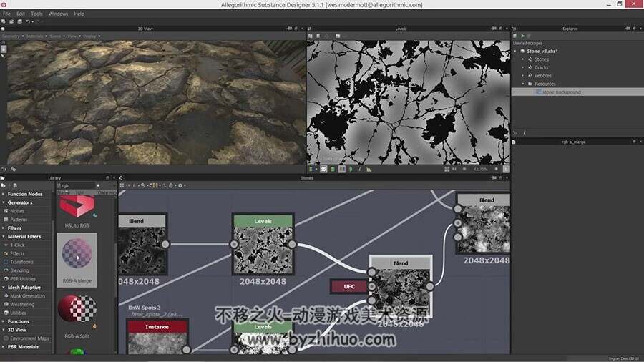The image size is (644, 362).
Task: Select the Stones graph in Explorer
Action: (x=542, y=59)
